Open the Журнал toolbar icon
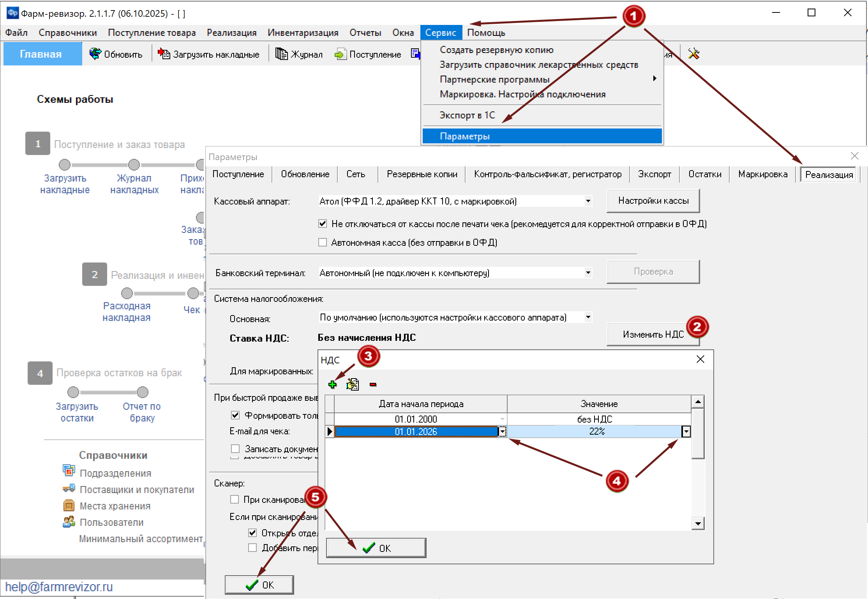 click(281, 54)
